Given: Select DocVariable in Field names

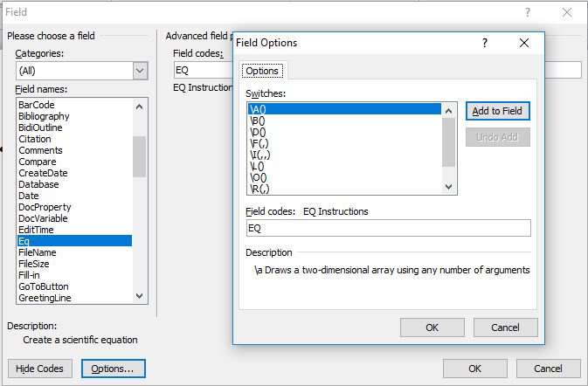Looking at the screenshot, I should [75, 218].
